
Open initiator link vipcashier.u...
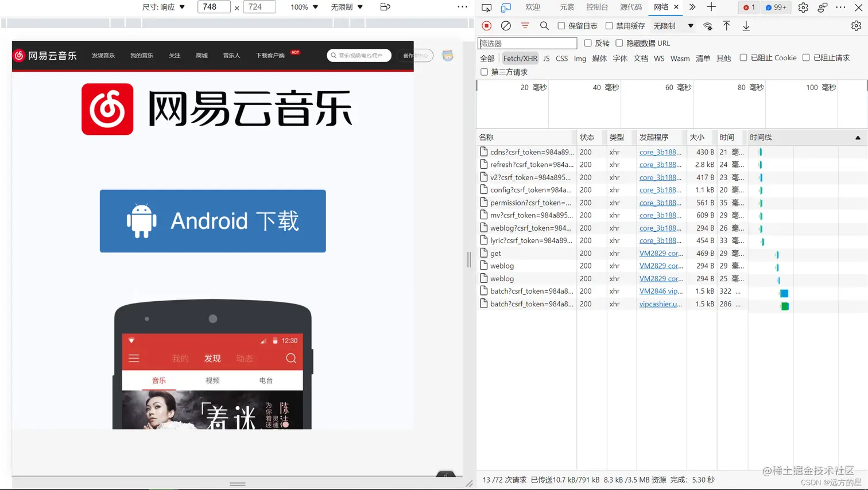661,304
